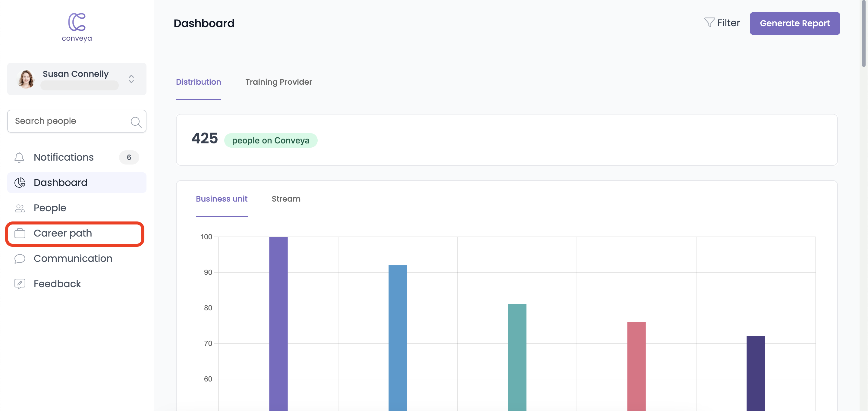Viewport: 868px width, 411px height.
Task: Click the purple bar reaching 100
Action: [x=278, y=324]
